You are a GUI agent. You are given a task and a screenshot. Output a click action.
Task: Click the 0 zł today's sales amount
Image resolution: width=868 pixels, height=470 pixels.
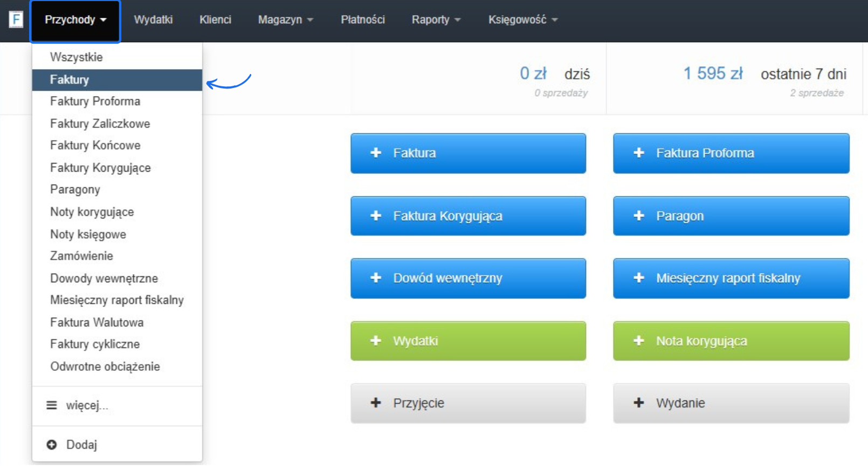(x=533, y=73)
